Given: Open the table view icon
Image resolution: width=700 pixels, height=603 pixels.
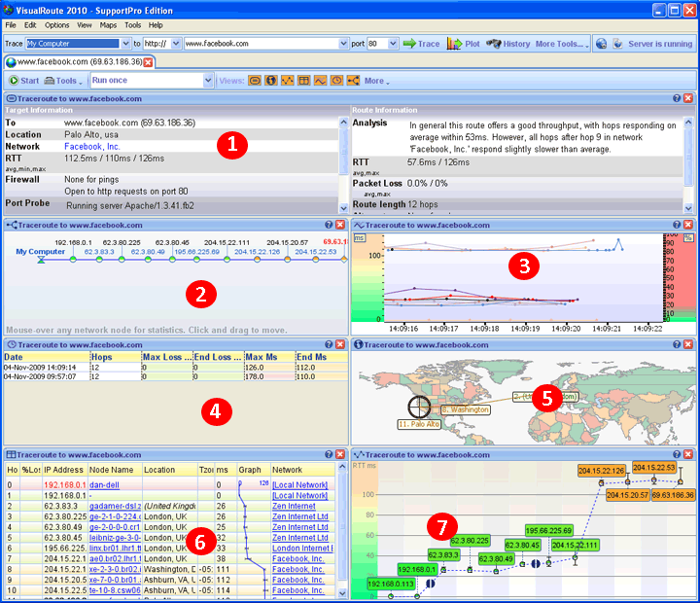Looking at the screenshot, I should 304,81.
